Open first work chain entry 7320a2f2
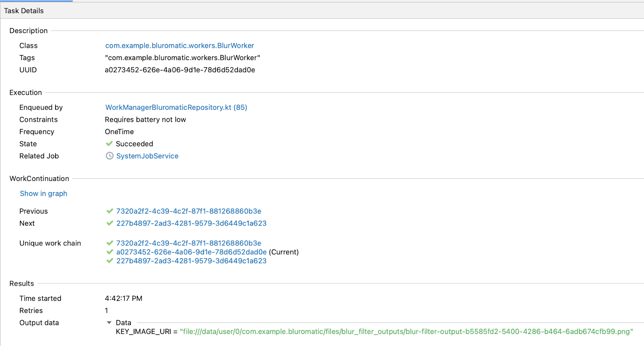Screen dimensions: 644x346 click(188, 243)
